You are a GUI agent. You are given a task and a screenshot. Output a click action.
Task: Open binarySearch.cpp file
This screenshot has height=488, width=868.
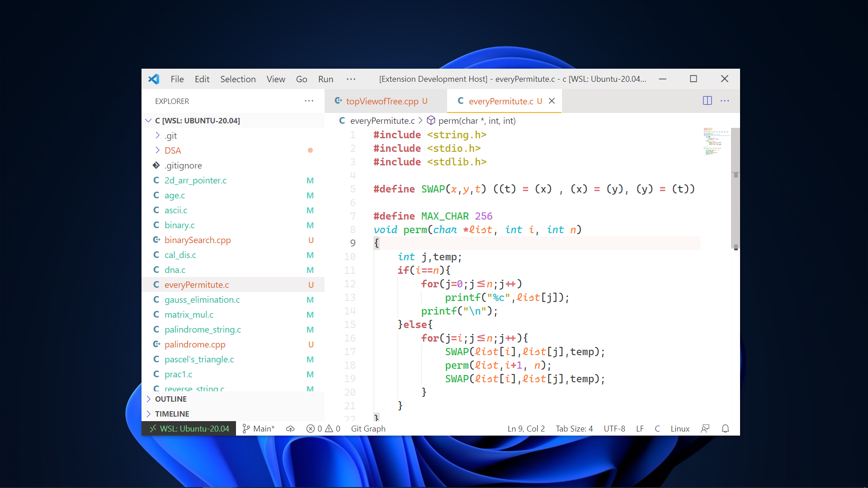tap(233, 240)
